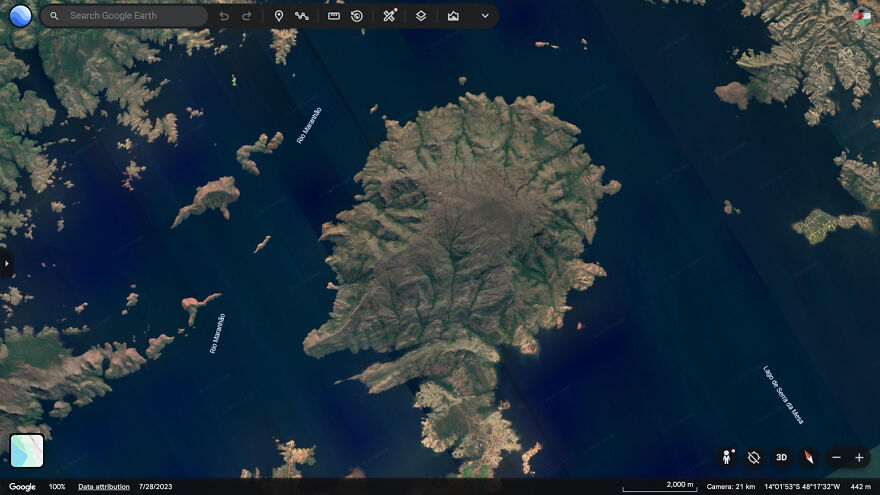
Task: Zoom in with the plus button
Action: [x=859, y=457]
